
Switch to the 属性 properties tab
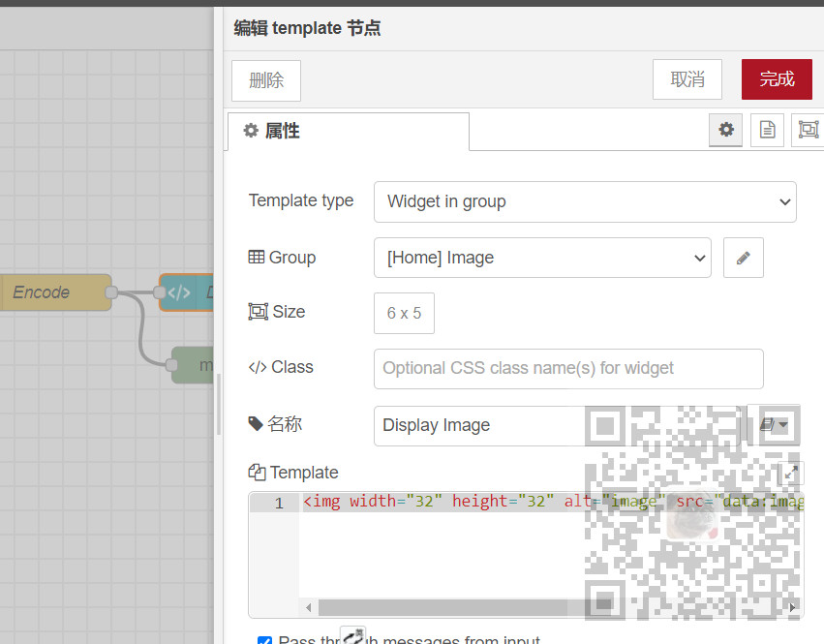coord(349,131)
